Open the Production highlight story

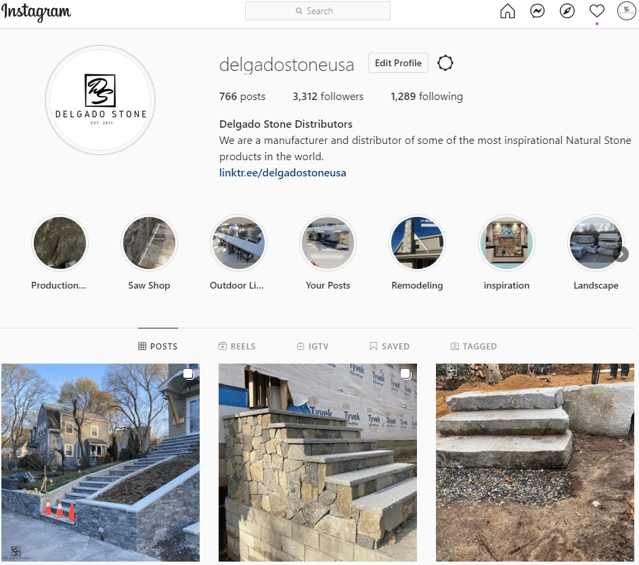pos(60,243)
